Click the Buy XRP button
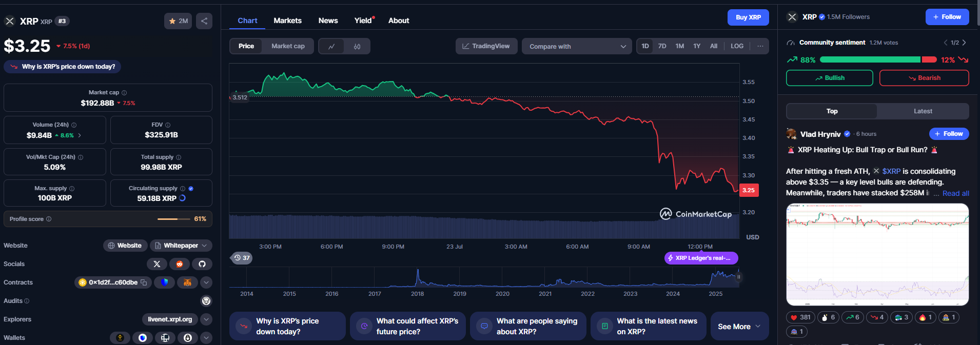Screen dimensions: 980x345 click(748, 17)
